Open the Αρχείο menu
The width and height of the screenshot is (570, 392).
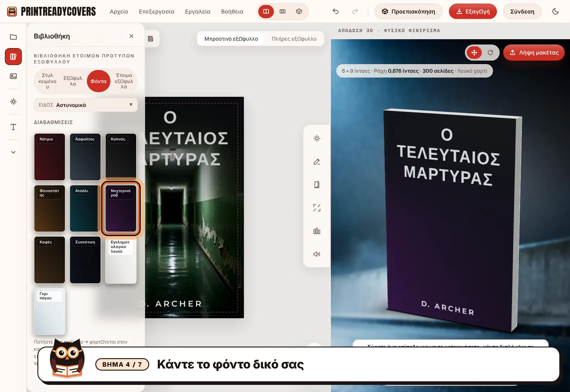point(119,11)
